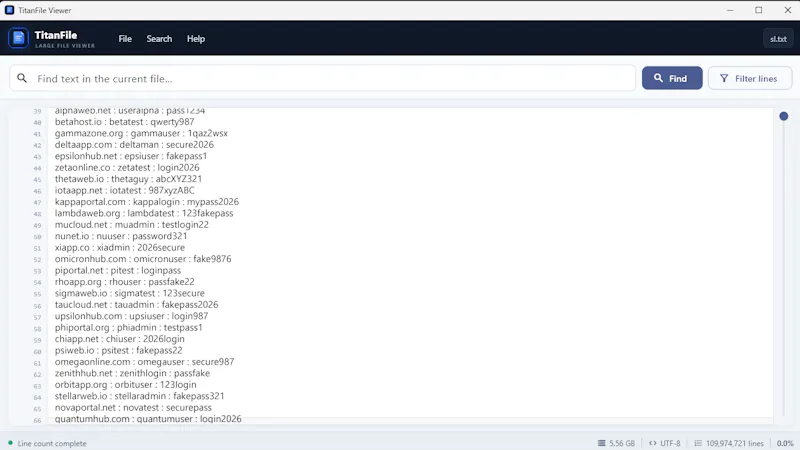
Task: Select line omegaonline.com : omegauser
Action: tap(144, 362)
